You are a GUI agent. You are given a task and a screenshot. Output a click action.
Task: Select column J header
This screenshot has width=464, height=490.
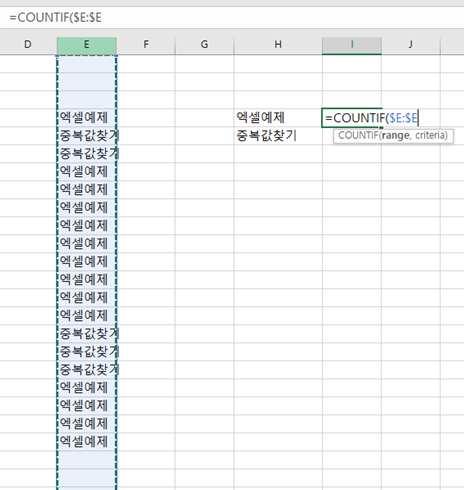[411, 45]
